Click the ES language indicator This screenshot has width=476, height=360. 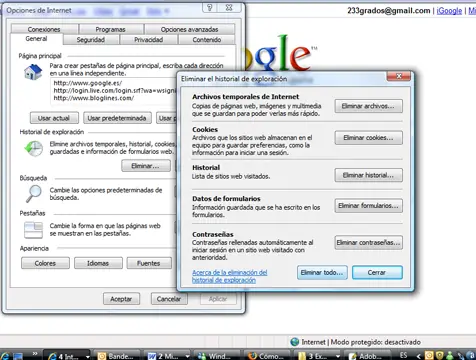tap(404, 355)
